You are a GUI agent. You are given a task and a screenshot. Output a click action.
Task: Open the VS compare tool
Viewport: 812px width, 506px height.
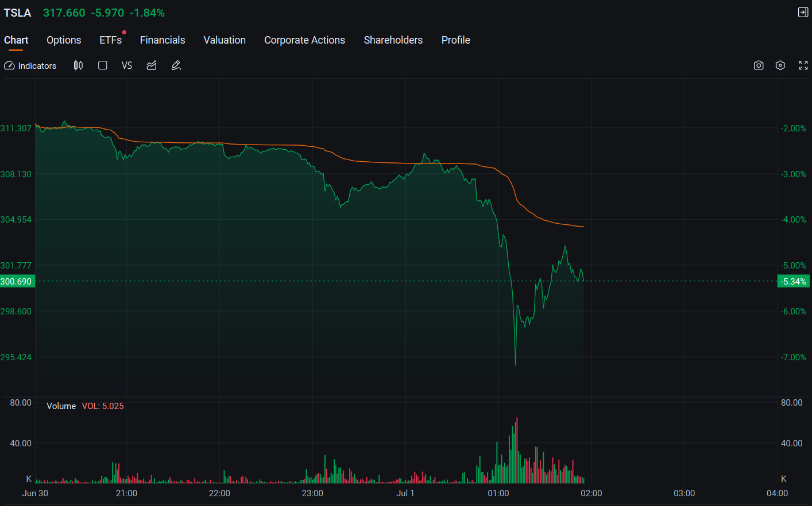pos(127,65)
